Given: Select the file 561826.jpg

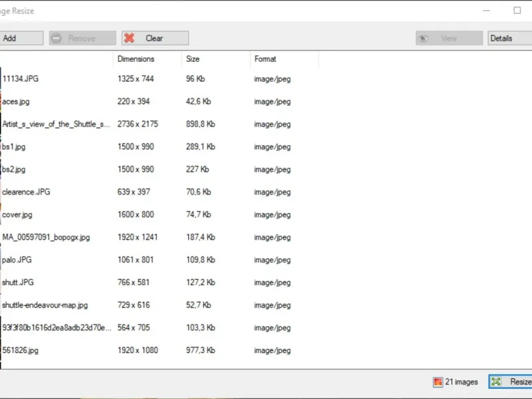Looking at the screenshot, I should 20,350.
